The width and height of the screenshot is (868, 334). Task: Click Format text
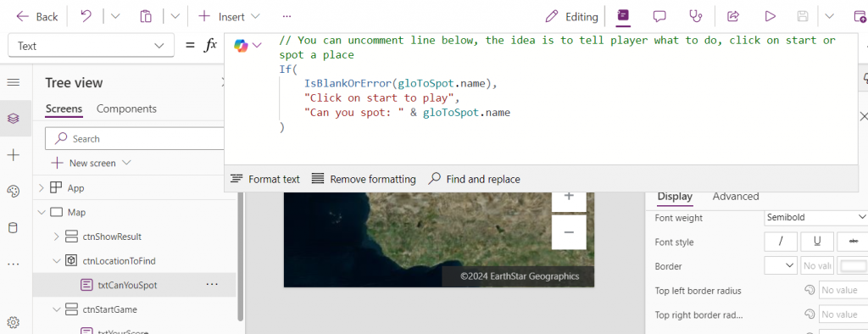(265, 179)
